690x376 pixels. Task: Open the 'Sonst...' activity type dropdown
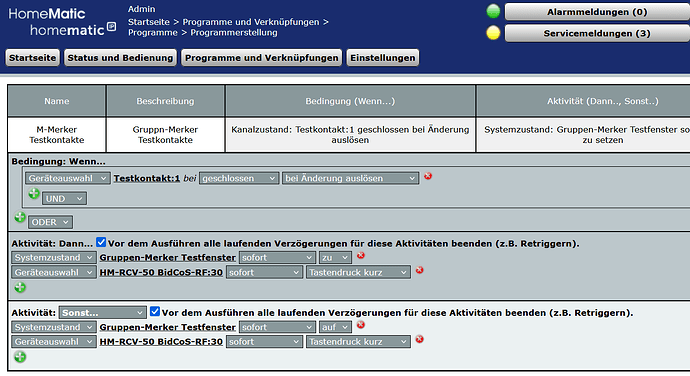coord(103,313)
